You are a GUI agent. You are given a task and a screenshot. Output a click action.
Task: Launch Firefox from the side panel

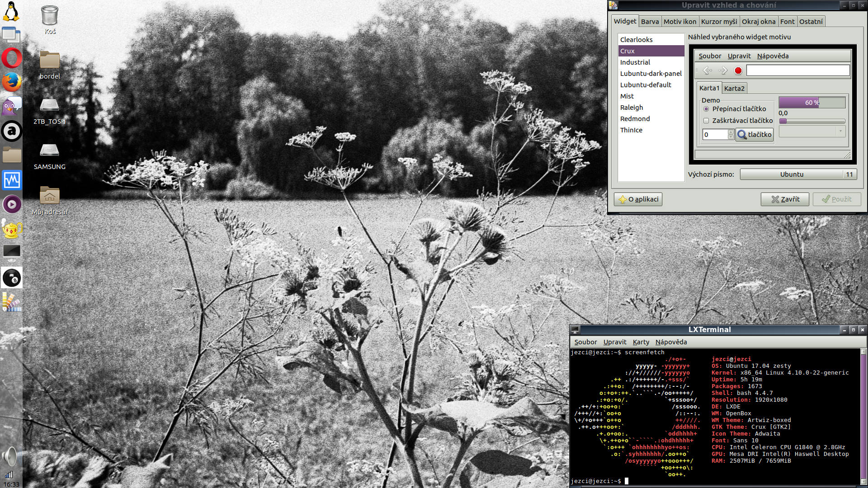[x=11, y=83]
